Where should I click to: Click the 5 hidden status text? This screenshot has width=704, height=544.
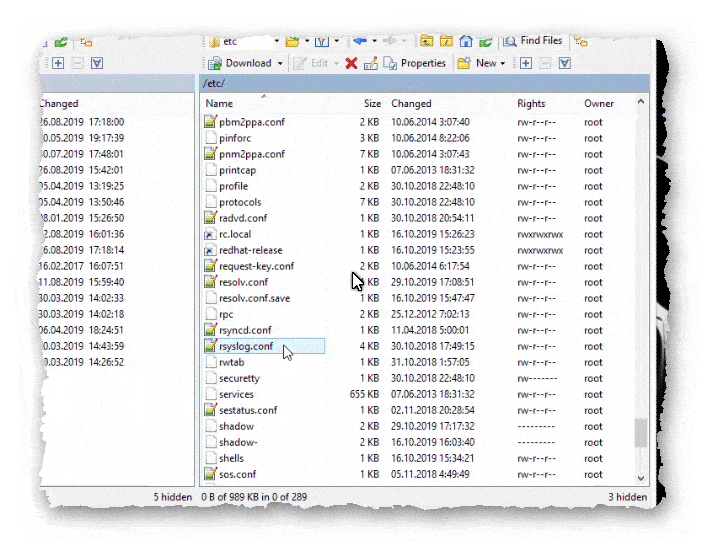[172, 497]
